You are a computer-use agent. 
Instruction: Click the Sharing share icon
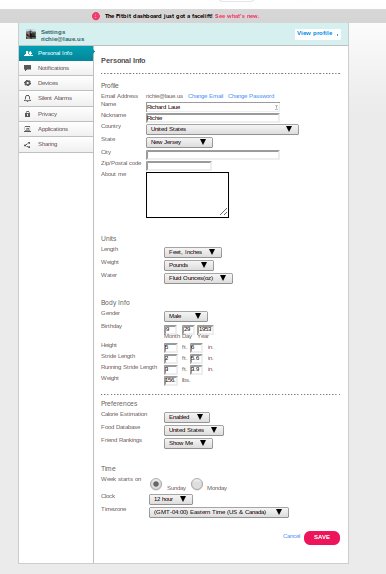27,144
